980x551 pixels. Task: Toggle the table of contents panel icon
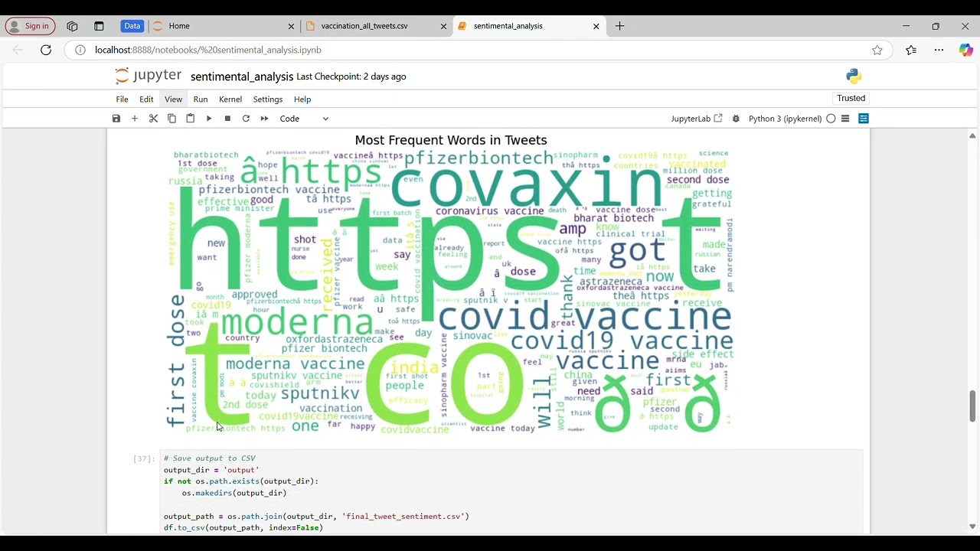845,119
